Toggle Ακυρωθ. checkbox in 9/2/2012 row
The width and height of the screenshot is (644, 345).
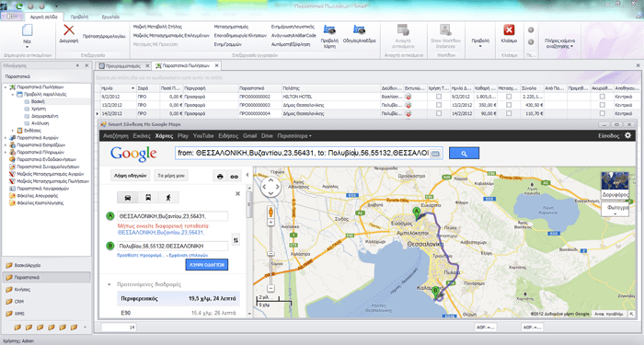[x=602, y=97]
